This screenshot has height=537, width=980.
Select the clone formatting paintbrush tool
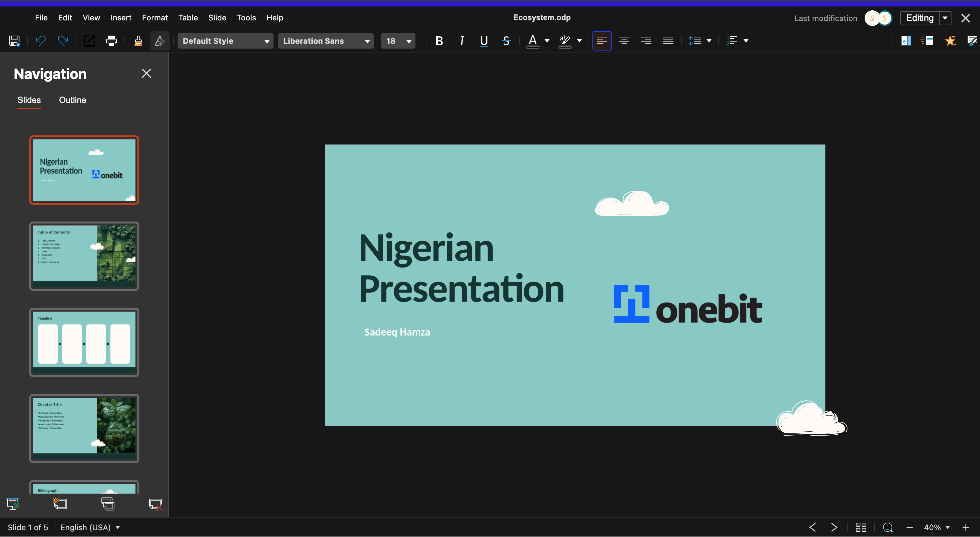click(138, 41)
